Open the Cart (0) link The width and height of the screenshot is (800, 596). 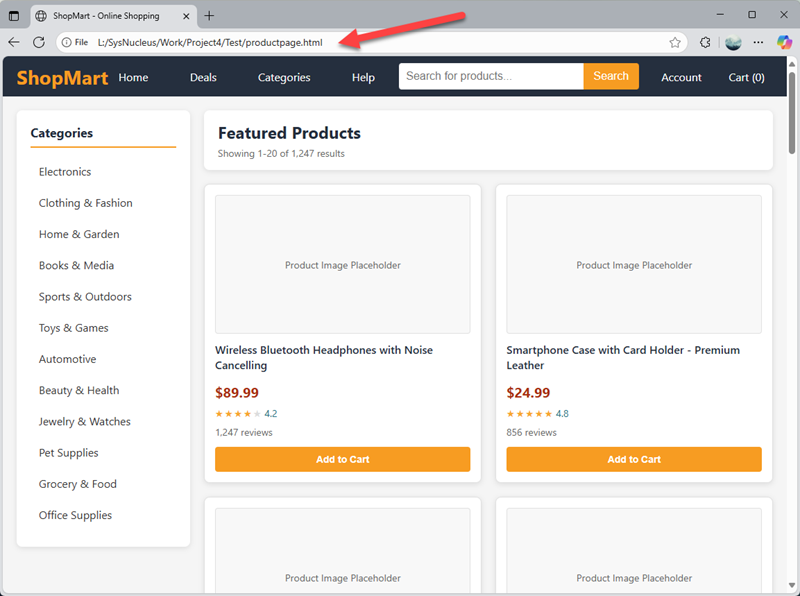[x=746, y=77]
